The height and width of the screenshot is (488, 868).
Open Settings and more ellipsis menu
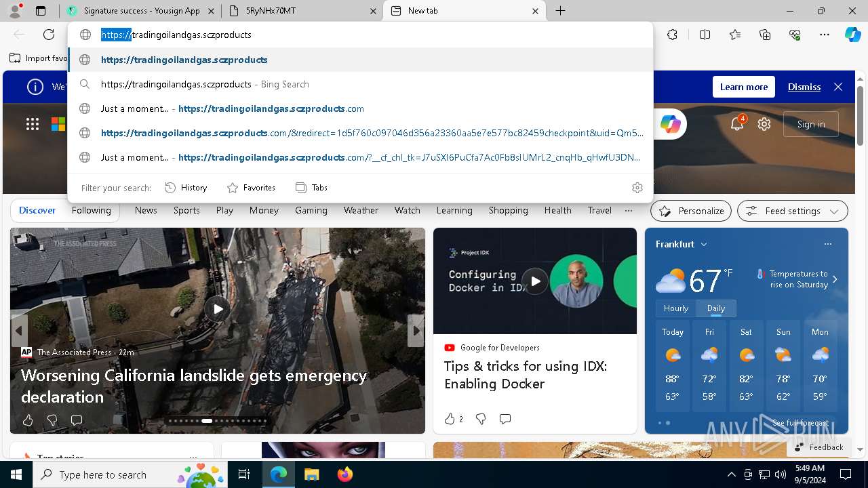tap(825, 35)
